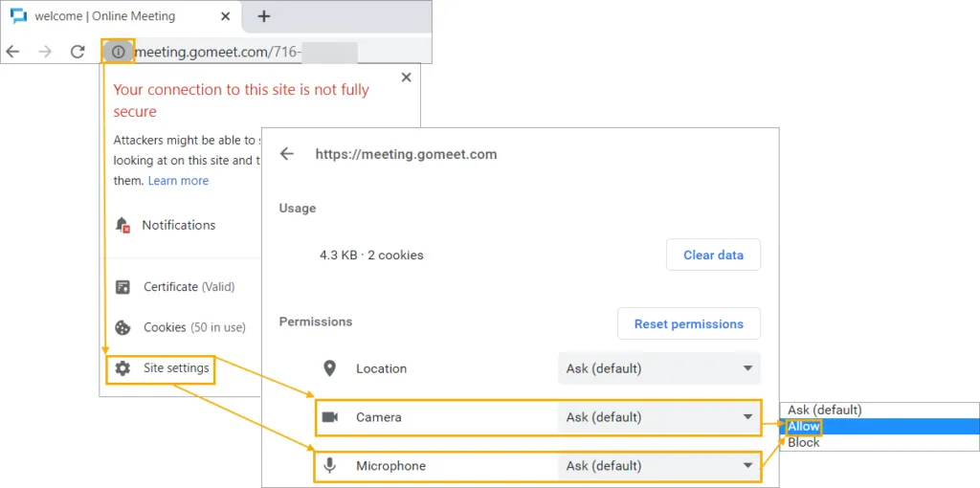
Task: Reload the page with the refresh icon
Action: click(x=78, y=52)
